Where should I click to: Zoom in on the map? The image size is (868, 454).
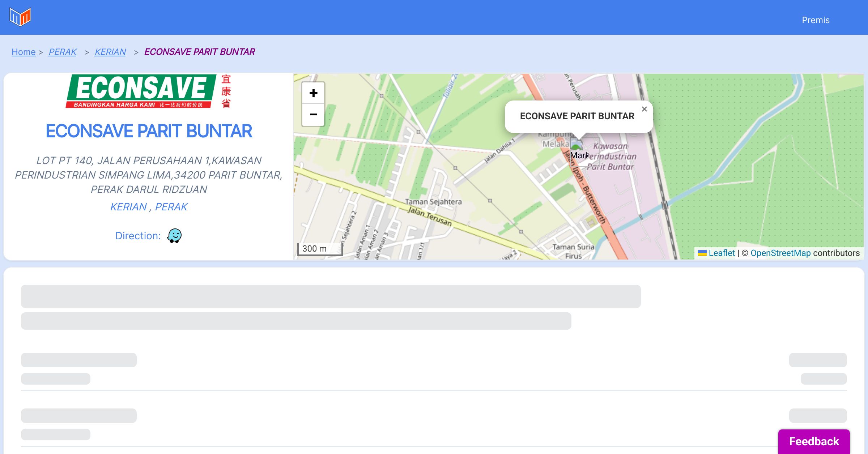(x=313, y=93)
